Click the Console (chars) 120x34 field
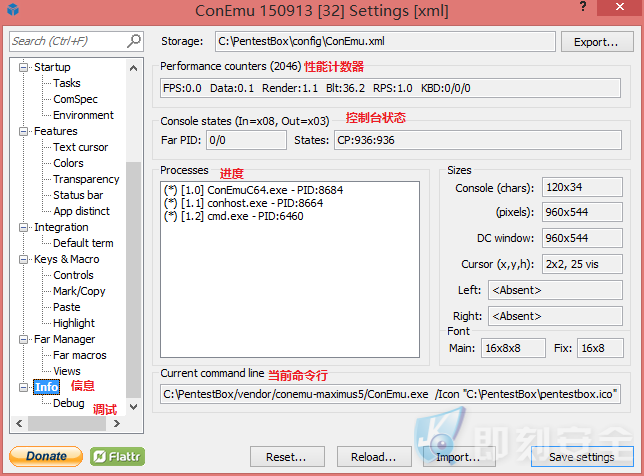Viewport: 644px width, 476px height. [x=582, y=188]
